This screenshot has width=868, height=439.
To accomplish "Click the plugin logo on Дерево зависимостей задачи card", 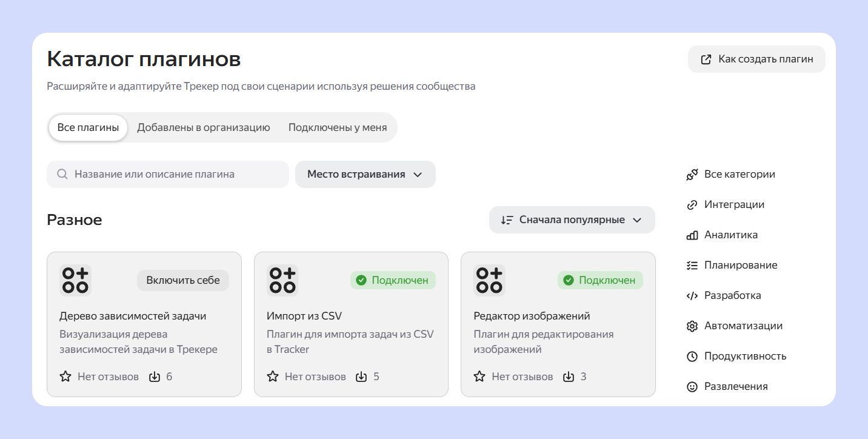I will pyautogui.click(x=75, y=280).
